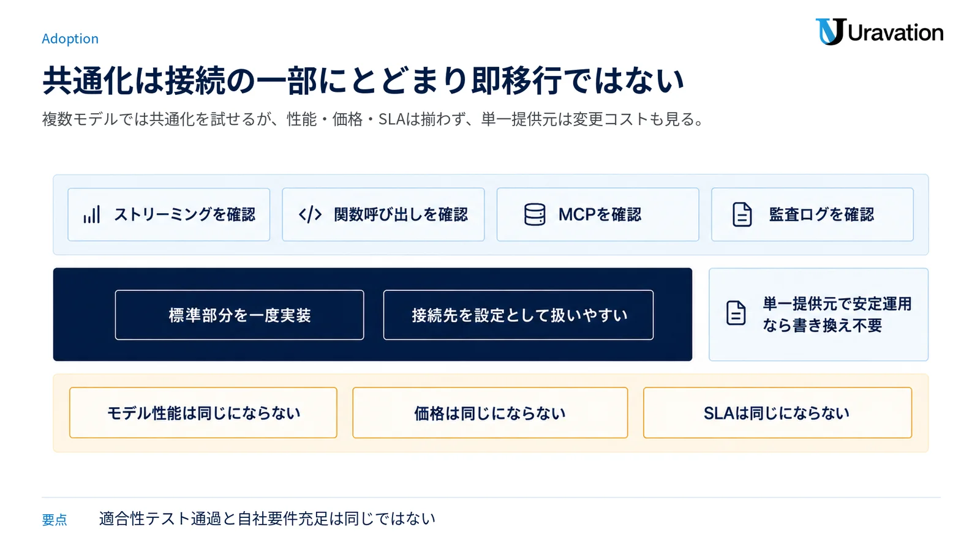Click the Uravation wordmark text
The width and height of the screenshot is (980, 551).
(895, 32)
